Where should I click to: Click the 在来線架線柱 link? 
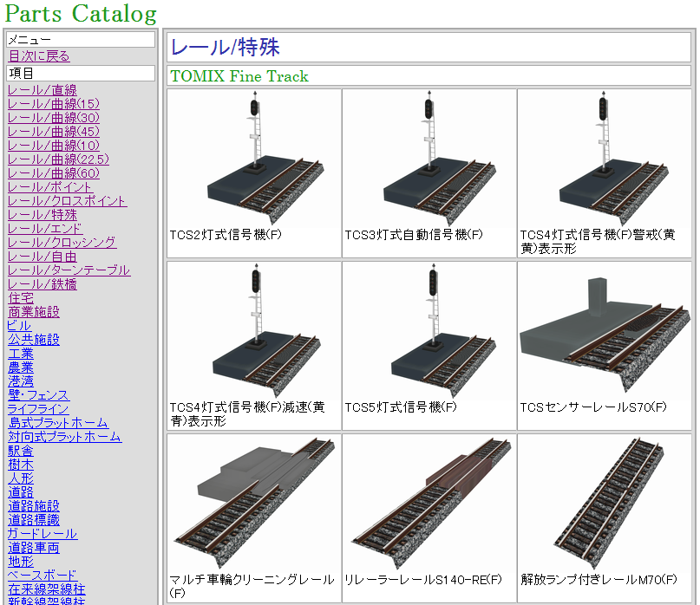47,589
